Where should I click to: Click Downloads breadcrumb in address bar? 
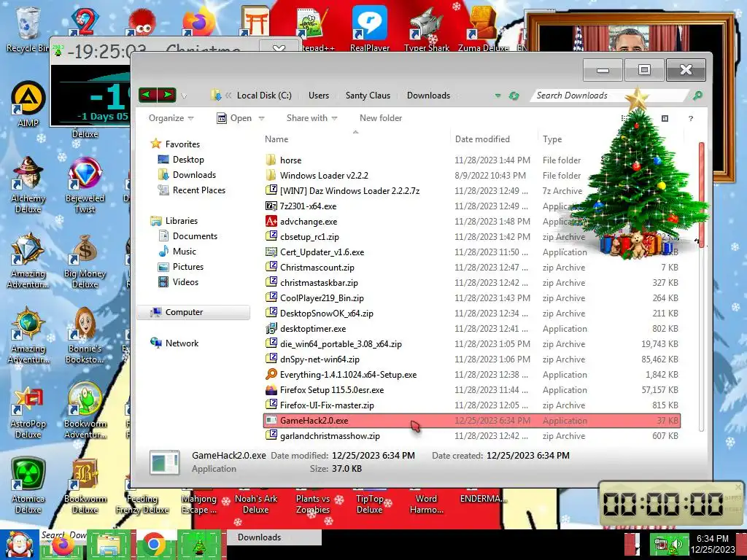(x=428, y=96)
